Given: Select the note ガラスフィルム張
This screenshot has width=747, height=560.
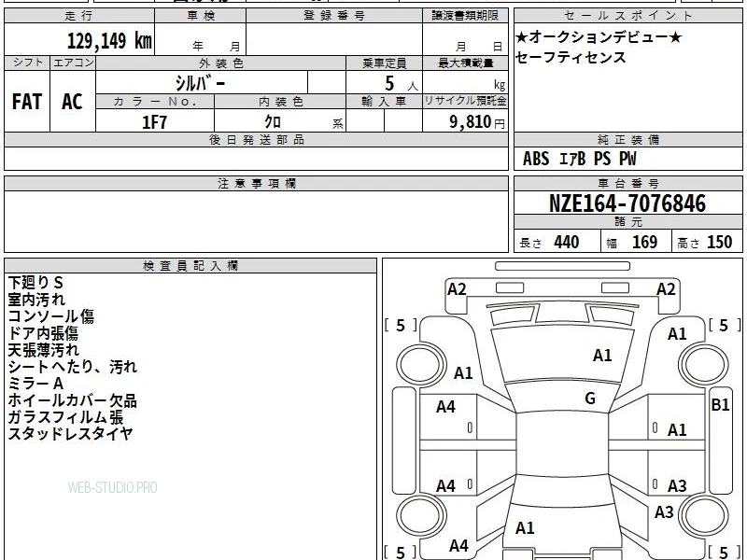Looking at the screenshot, I should [x=65, y=417].
